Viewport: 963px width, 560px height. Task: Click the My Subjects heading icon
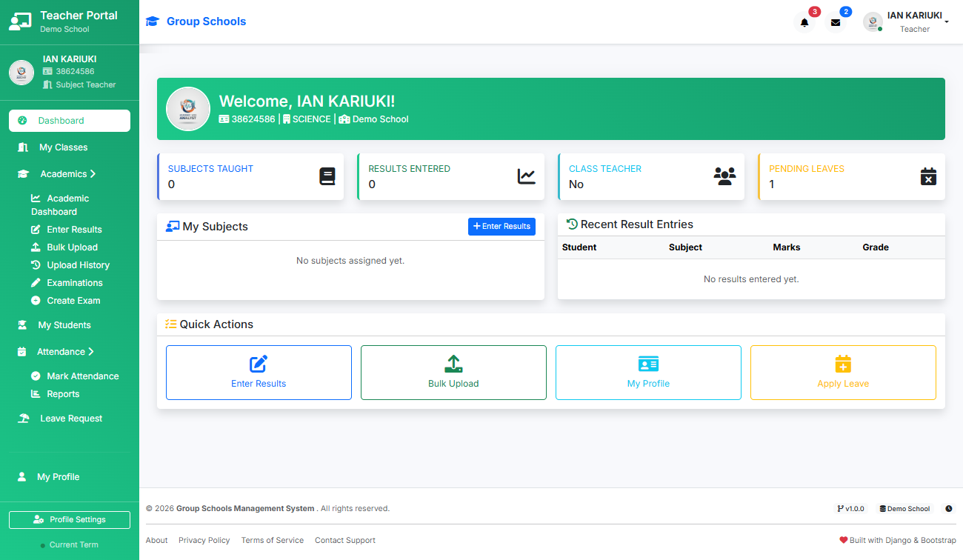click(x=173, y=227)
